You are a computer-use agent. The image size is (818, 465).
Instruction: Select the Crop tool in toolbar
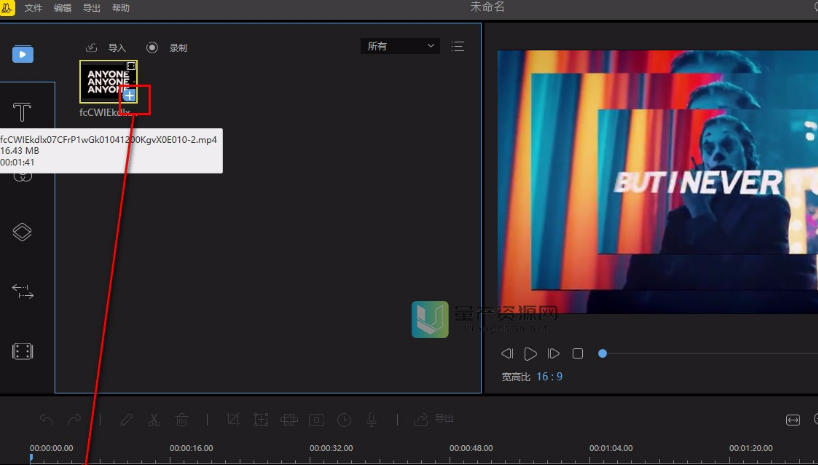(233, 419)
